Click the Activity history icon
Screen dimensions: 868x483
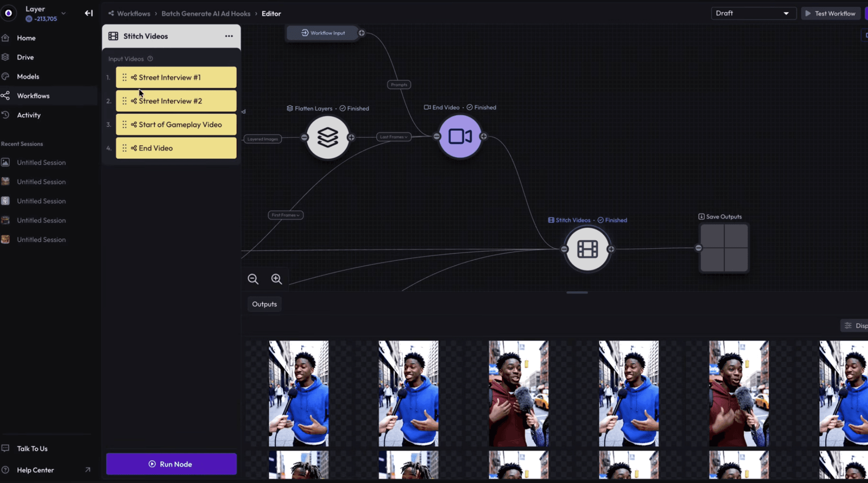pyautogui.click(x=5, y=115)
